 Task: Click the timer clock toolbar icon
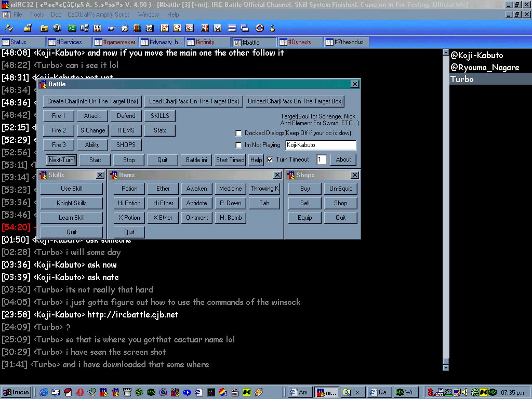125,28
